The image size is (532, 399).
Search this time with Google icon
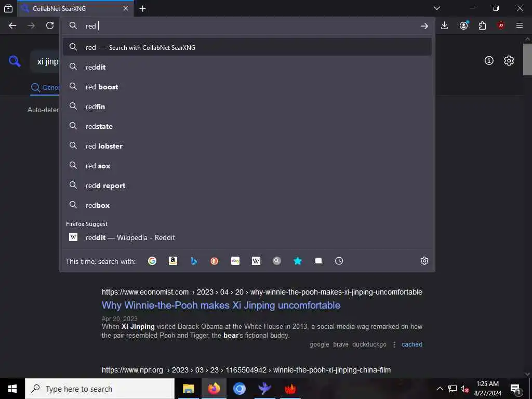coord(152,261)
